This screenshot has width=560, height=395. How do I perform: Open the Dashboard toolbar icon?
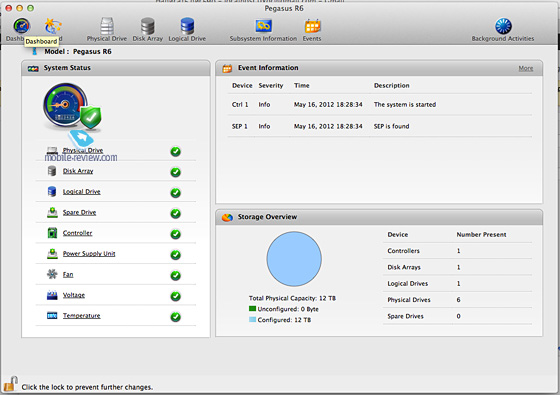click(21, 26)
